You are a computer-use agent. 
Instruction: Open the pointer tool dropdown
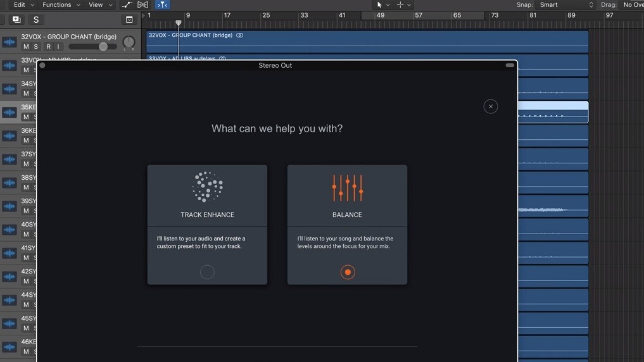[x=382, y=4]
